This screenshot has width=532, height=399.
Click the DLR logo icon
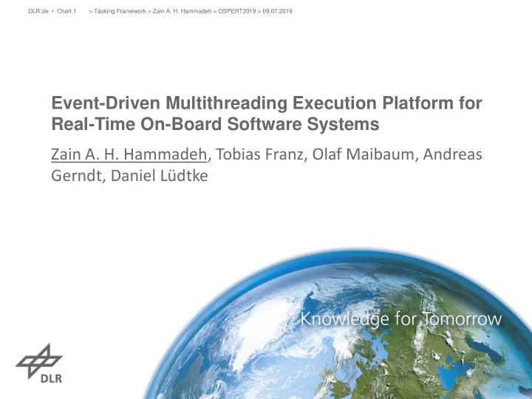coord(39,364)
